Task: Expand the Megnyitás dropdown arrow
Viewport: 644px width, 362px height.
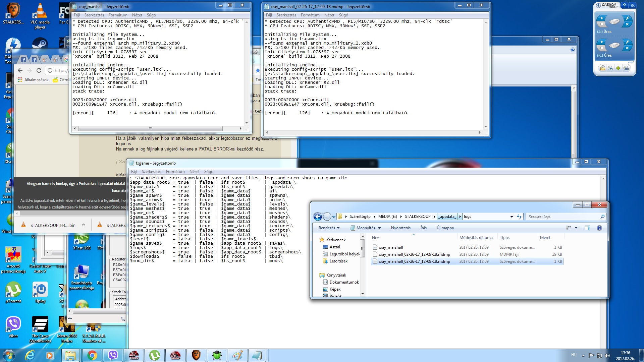Action: (379, 228)
